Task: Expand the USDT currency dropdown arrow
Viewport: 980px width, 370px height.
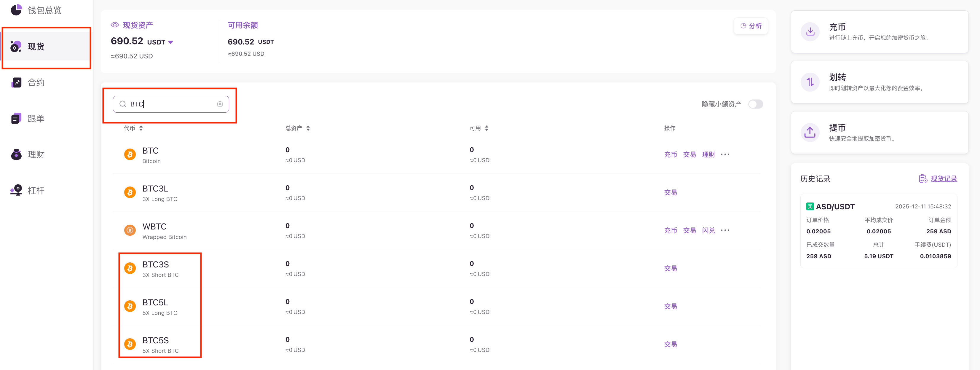Action: point(171,42)
